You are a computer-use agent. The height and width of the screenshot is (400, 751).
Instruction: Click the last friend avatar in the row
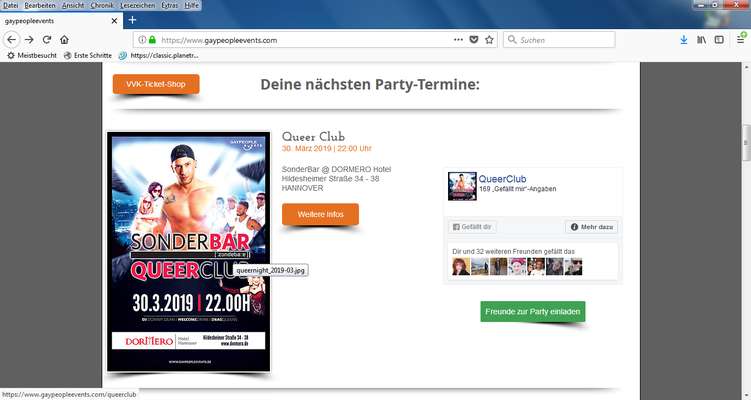[573, 267]
